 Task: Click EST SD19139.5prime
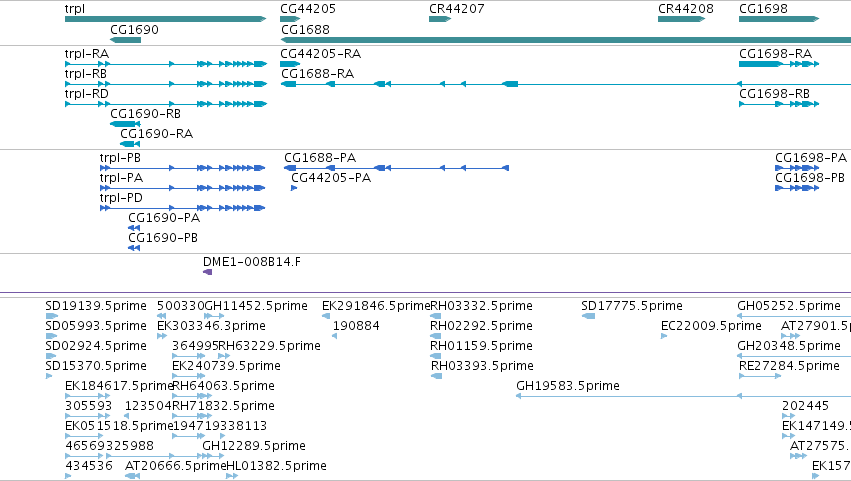click(x=52, y=316)
